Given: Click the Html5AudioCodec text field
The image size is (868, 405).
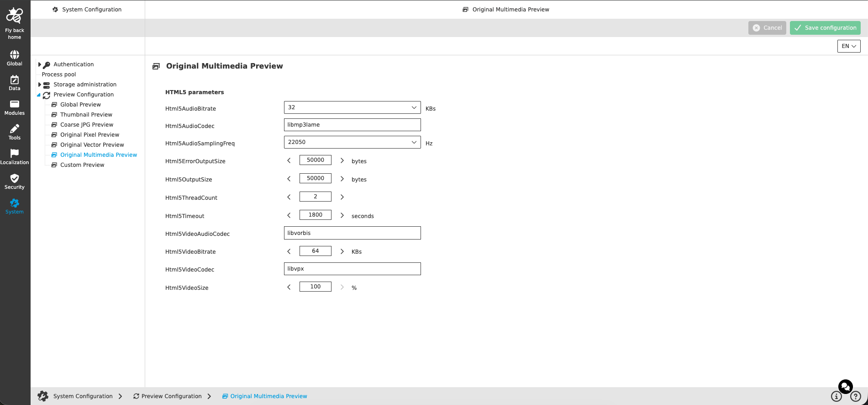Looking at the screenshot, I should tap(352, 125).
